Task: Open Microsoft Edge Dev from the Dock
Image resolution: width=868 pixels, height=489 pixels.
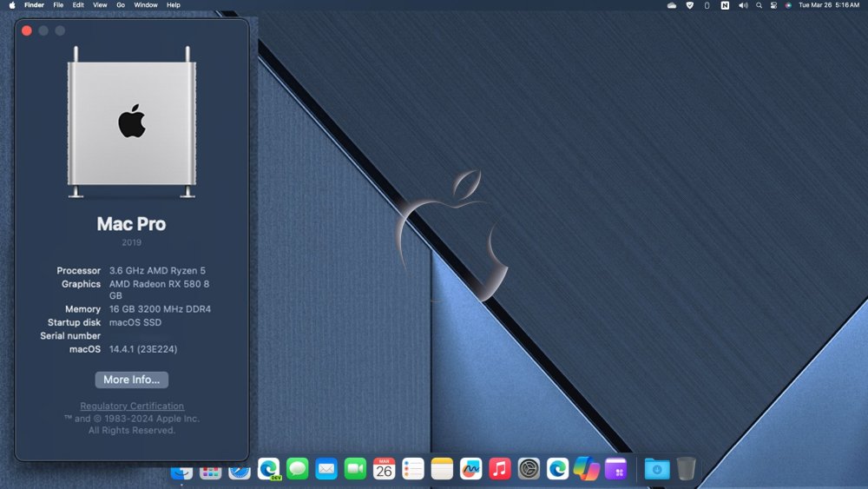Action: pyautogui.click(x=268, y=469)
